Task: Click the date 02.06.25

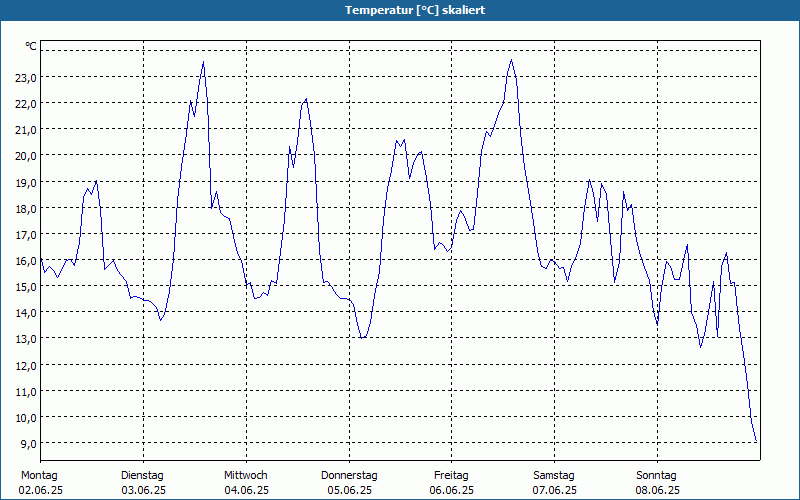Action: pyautogui.click(x=41, y=490)
